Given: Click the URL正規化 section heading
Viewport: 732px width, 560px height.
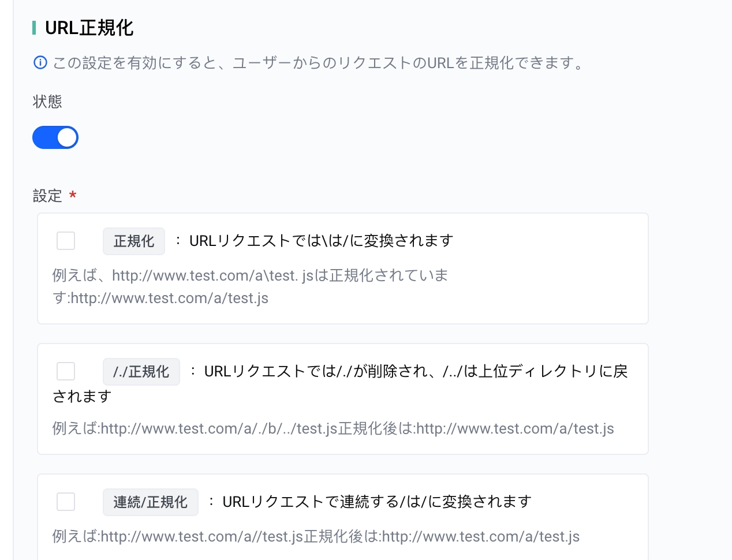Looking at the screenshot, I should click(89, 28).
